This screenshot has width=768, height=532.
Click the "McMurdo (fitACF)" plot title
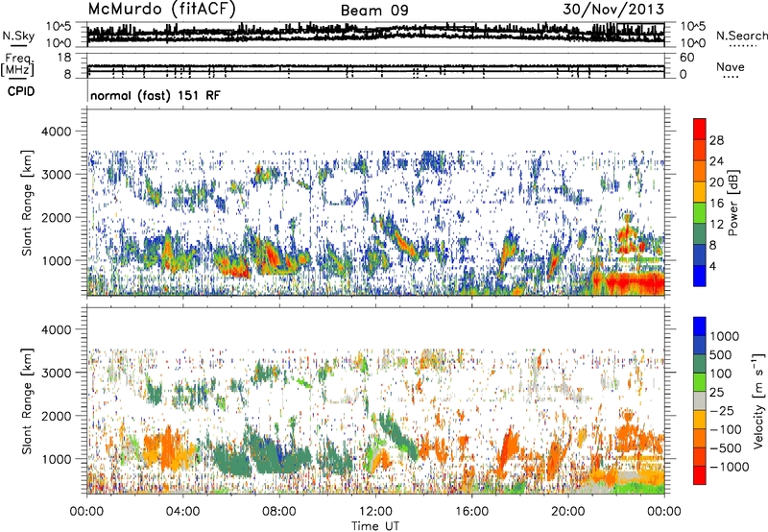click(x=161, y=10)
